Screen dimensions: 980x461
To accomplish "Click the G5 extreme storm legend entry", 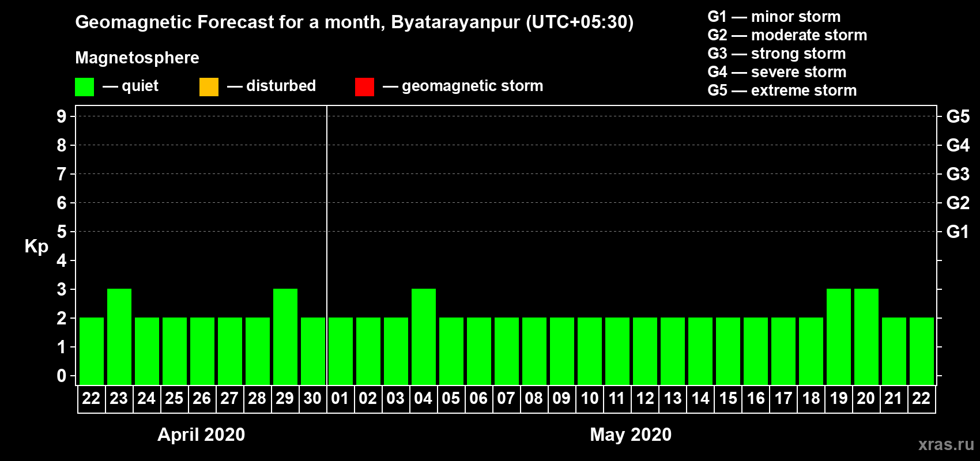I will (782, 90).
